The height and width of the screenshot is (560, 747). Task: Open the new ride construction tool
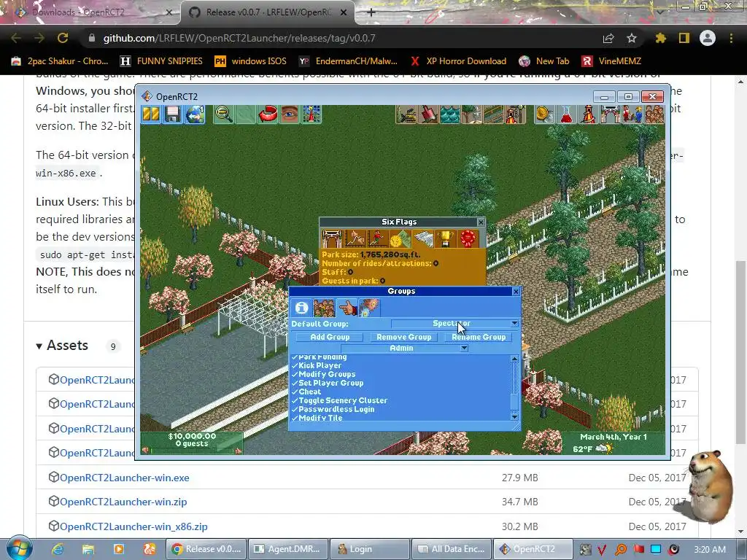pyautogui.click(x=515, y=114)
